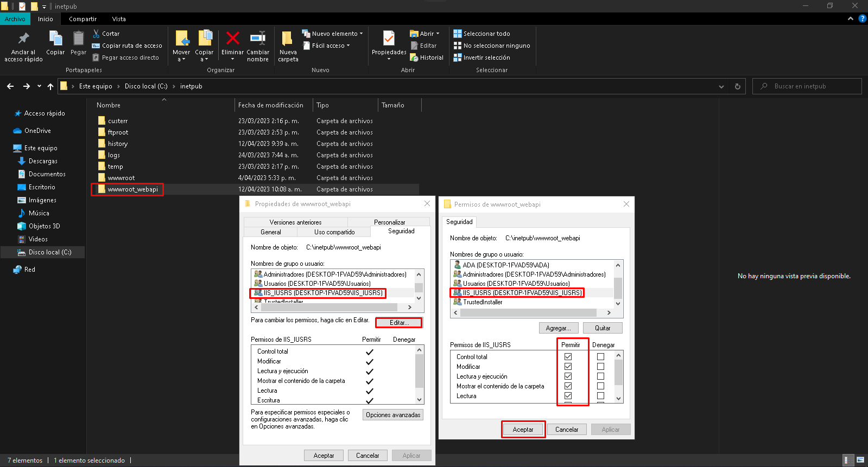868x467 pixels.
Task: Open the General tab in Propiedades dialog
Action: [270, 232]
